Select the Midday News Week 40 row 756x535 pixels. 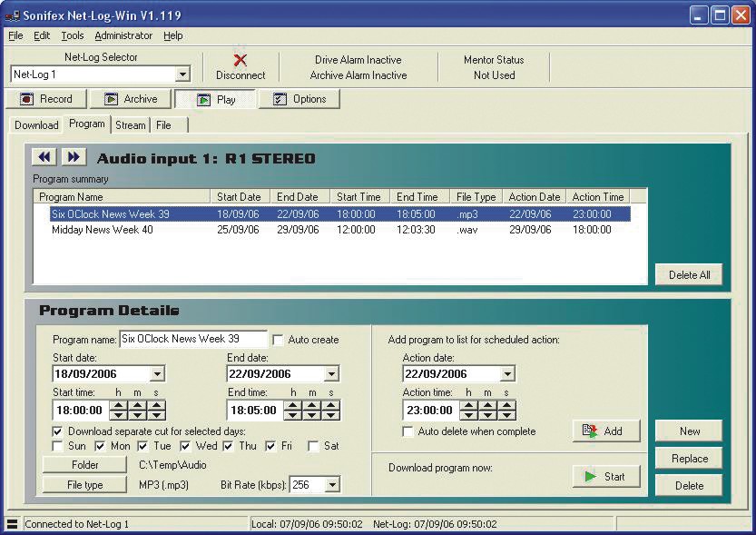click(x=340, y=230)
